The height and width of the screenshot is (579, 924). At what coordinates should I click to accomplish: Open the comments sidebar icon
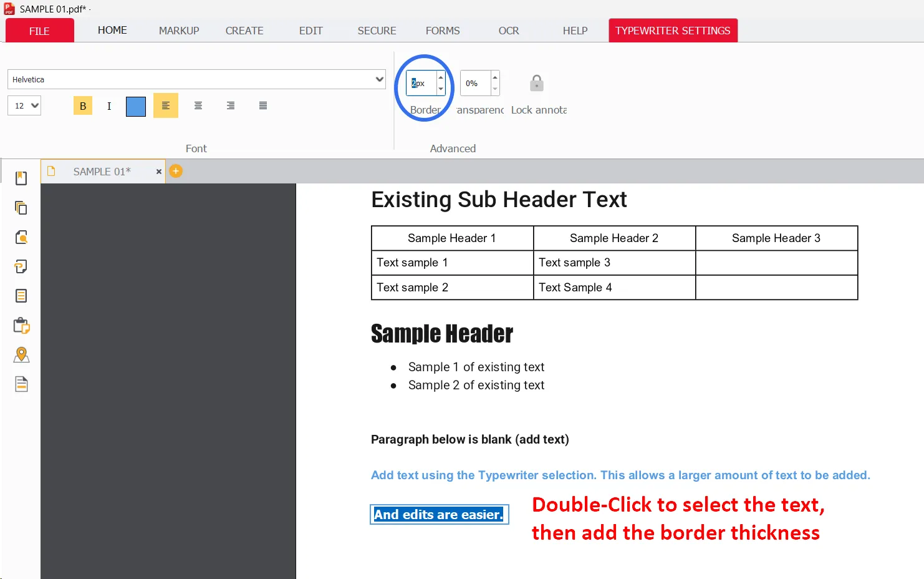click(x=21, y=266)
